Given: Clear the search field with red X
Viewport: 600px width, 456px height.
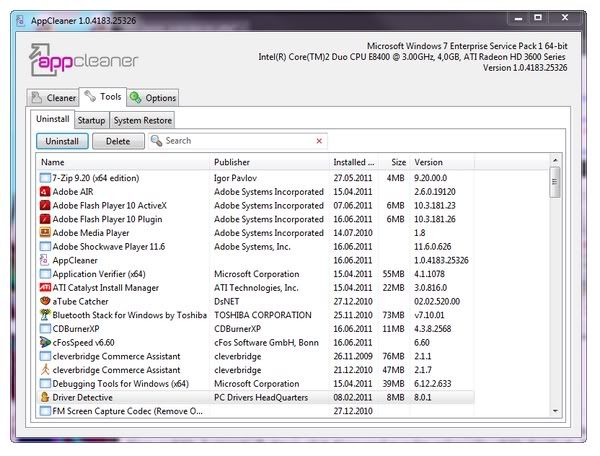Looking at the screenshot, I should tap(319, 141).
